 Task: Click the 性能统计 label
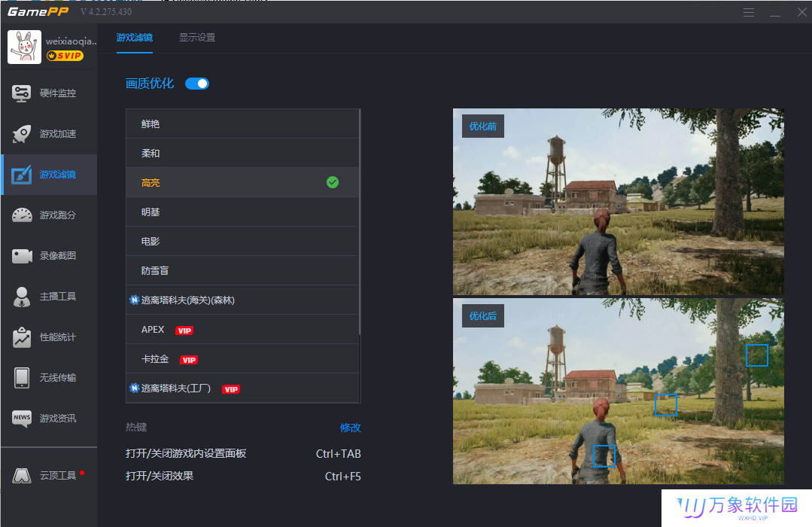[x=58, y=337]
